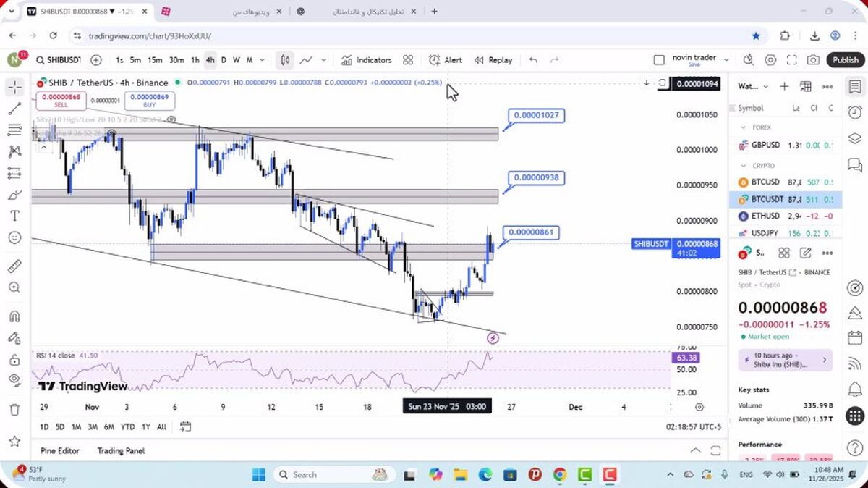868x488 pixels.
Task: Select the 4h timeframe
Action: point(210,60)
